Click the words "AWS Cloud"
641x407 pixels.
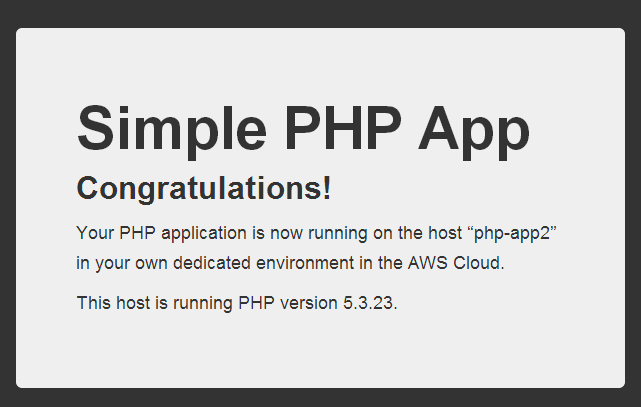coord(454,263)
